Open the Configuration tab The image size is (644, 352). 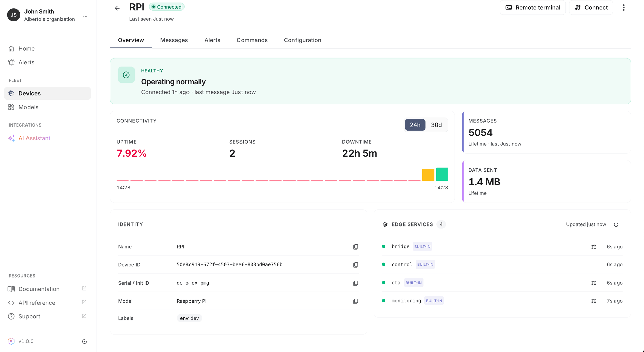(303, 40)
